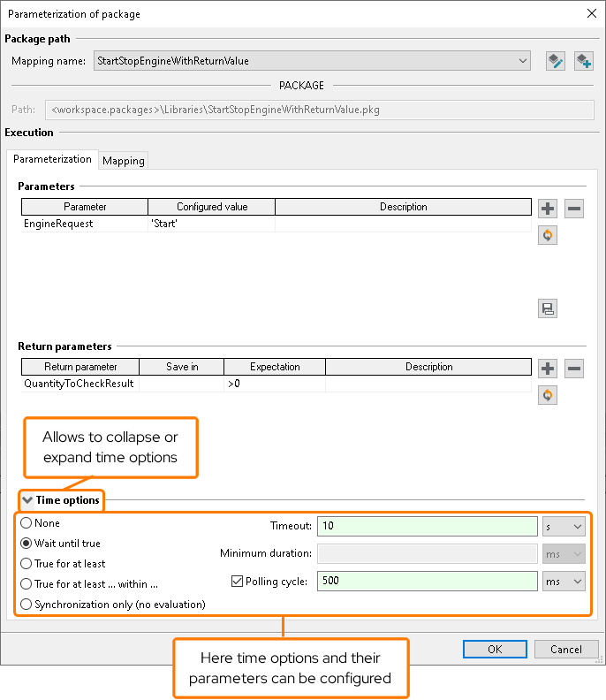The image size is (606, 700).
Task: Click the >0 expectation cell
Action: pos(275,384)
